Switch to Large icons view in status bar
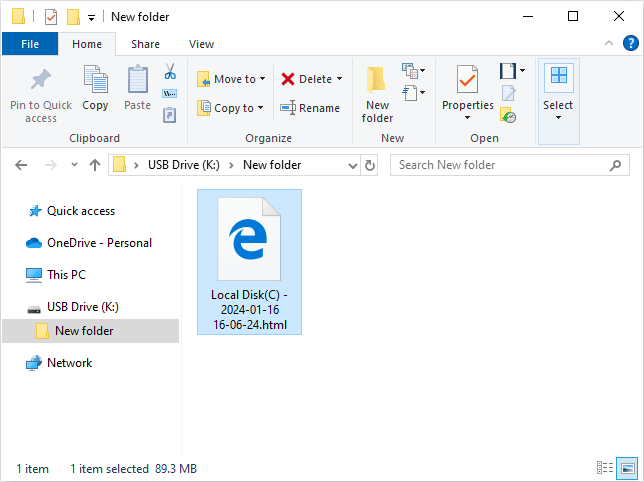Viewport: 644px width, 482px height. [x=627, y=468]
